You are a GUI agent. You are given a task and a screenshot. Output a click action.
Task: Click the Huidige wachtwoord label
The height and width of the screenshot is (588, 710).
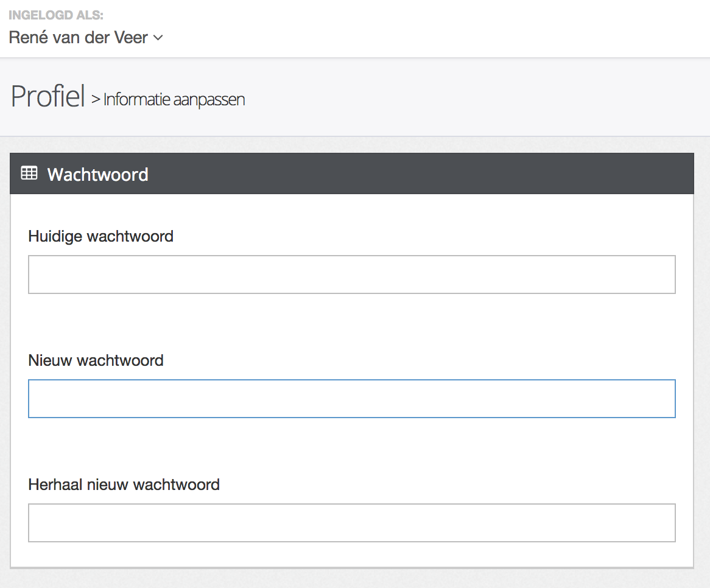(100, 236)
